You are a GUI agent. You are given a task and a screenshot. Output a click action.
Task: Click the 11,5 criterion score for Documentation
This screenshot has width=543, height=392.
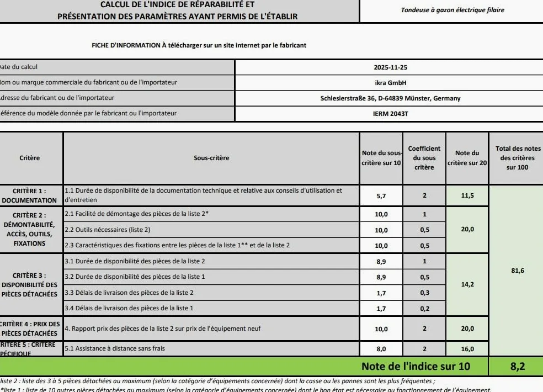click(x=467, y=195)
